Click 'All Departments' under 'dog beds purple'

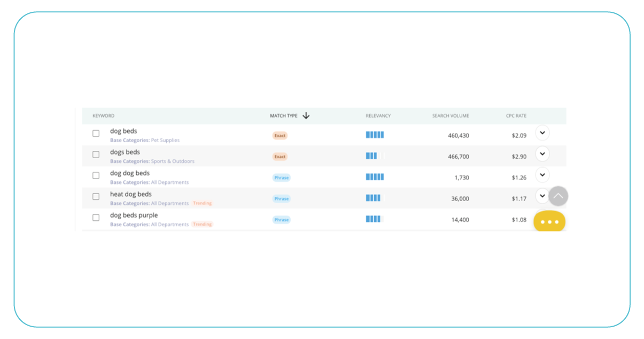tap(170, 225)
